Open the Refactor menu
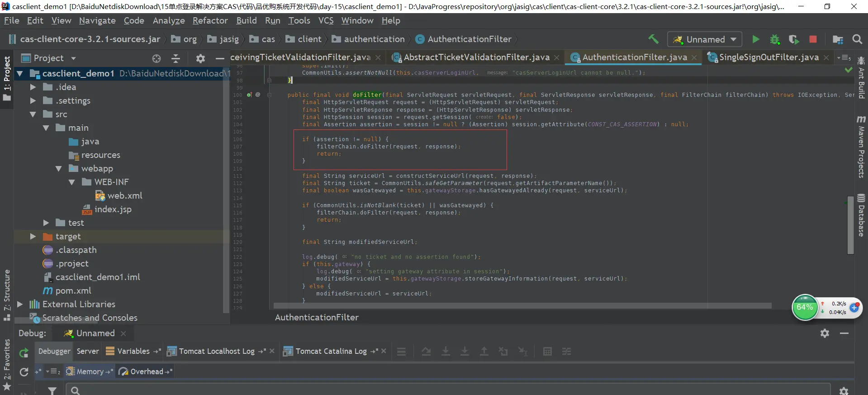 (210, 21)
